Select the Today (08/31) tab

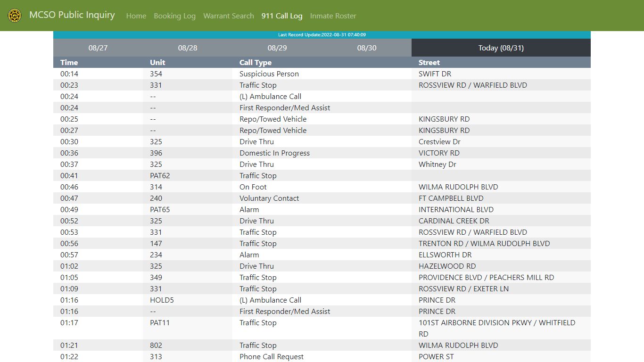(501, 48)
